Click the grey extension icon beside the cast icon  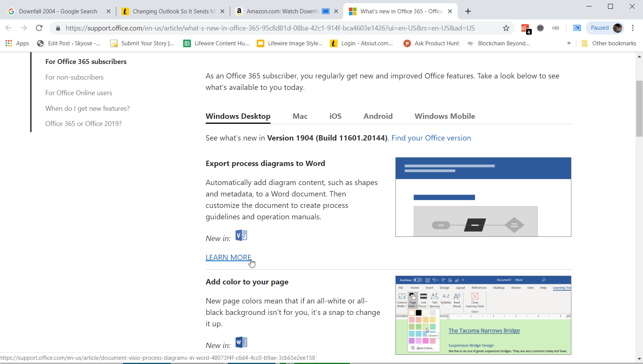[x=555, y=28]
